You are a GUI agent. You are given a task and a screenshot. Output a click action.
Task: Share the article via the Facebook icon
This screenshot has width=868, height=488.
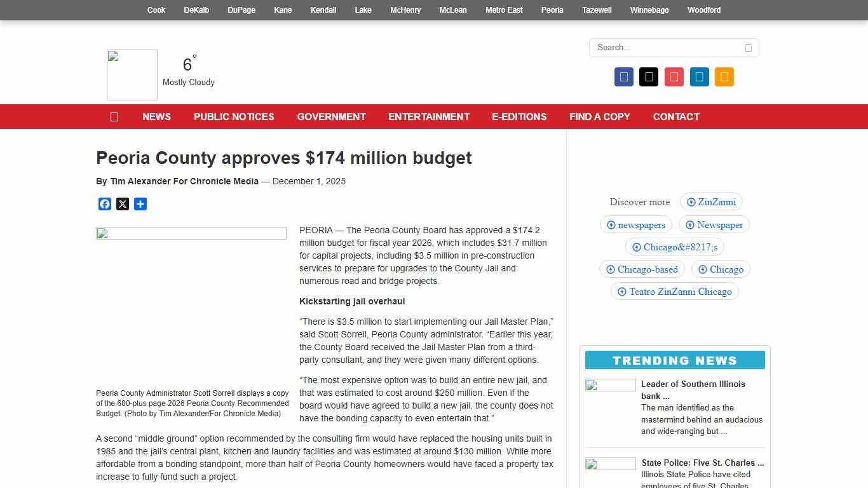click(105, 203)
